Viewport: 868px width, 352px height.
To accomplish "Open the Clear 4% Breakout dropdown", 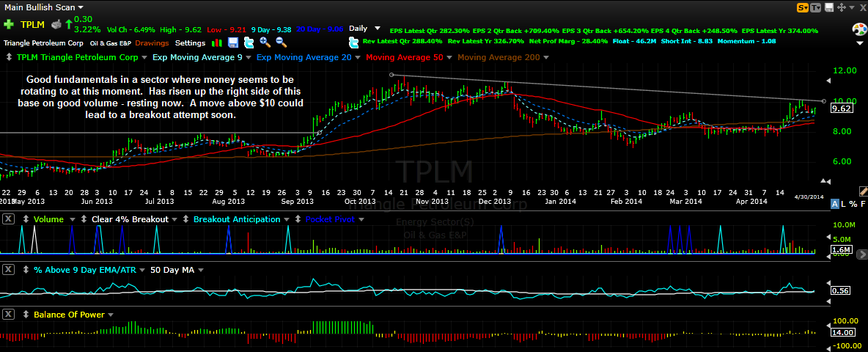I will tap(175, 219).
